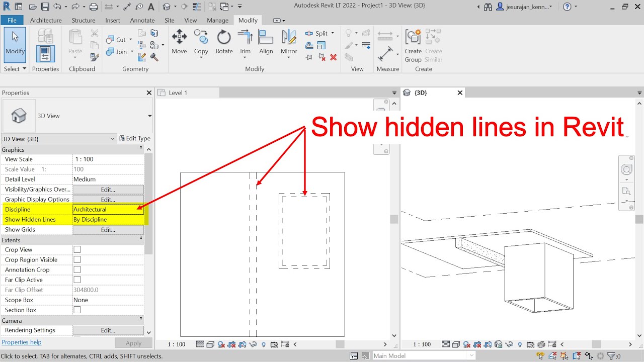Screen dimensions: 644x362
Task: Switch to the Insert ribbon tab
Action: pos(113,20)
